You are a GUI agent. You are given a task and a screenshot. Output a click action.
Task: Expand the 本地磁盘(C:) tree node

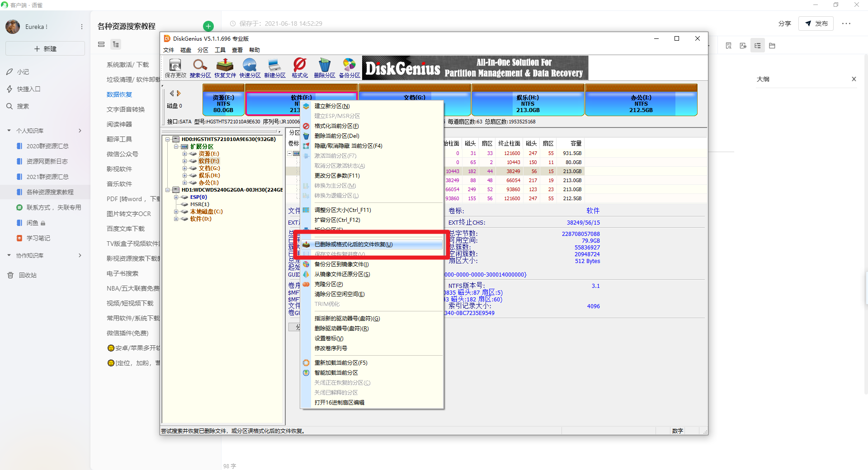[176, 211]
